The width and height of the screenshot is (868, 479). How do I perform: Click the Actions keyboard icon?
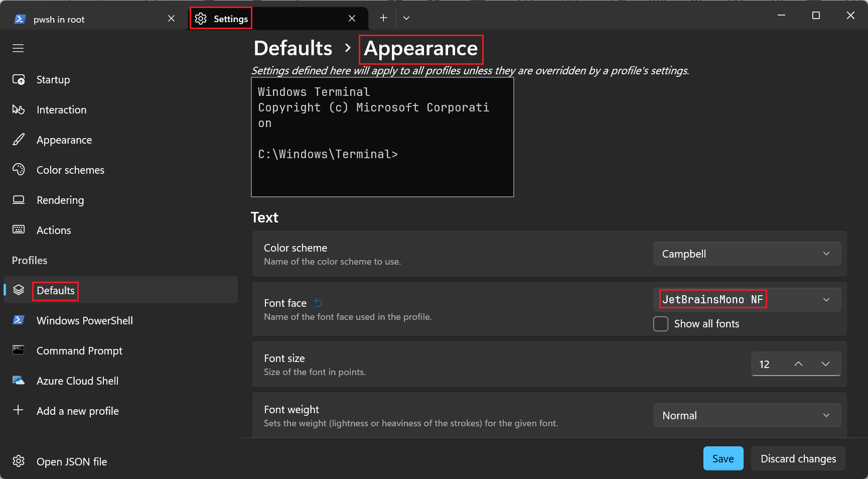click(19, 229)
